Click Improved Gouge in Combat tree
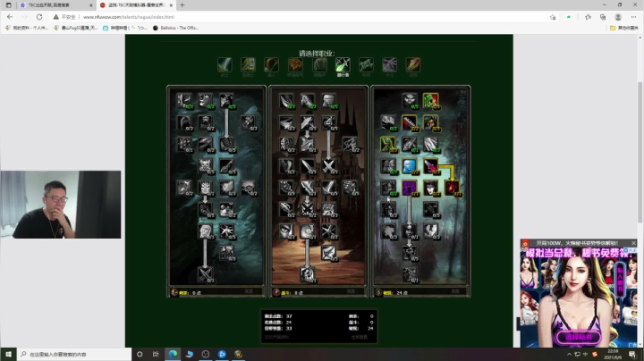Screen dimensions: 644x361 point(286,100)
